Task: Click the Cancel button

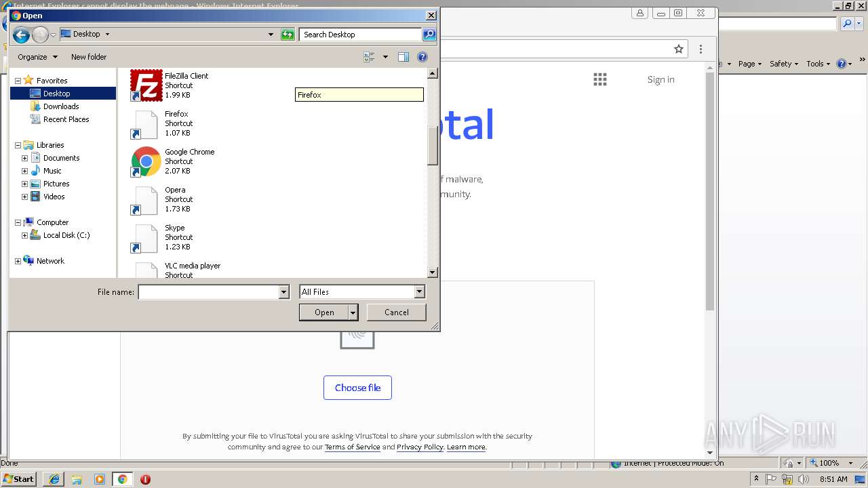Action: (397, 312)
